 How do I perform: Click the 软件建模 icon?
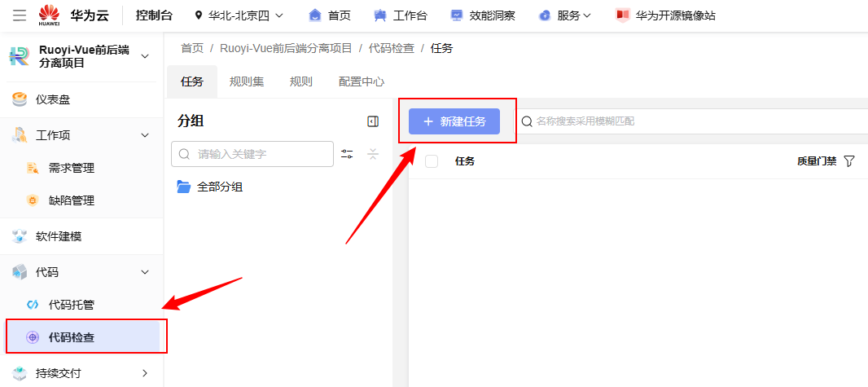coord(20,236)
